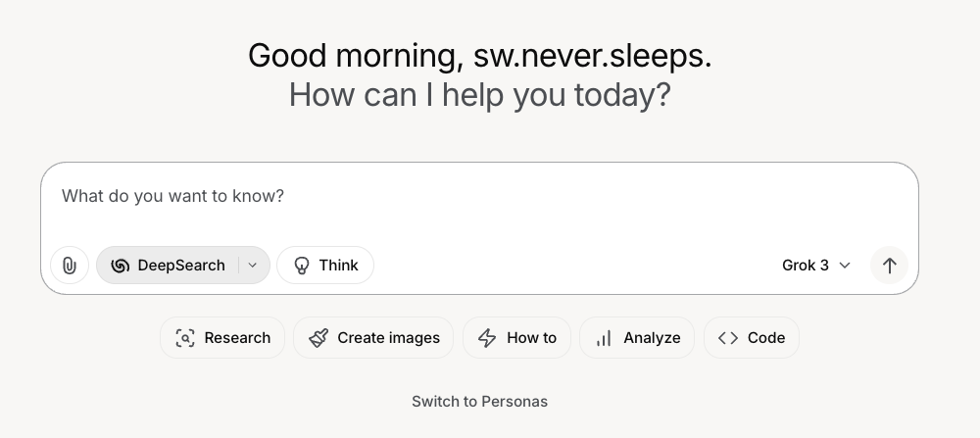
Task: Toggle Think mode with the lightbulb button
Action: pos(325,266)
